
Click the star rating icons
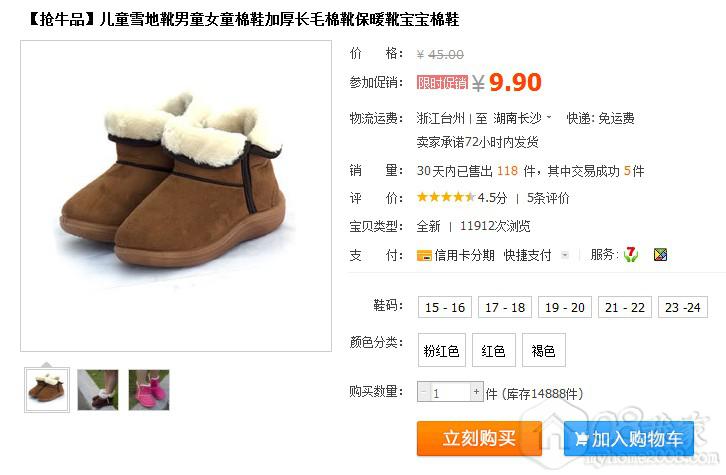coord(446,198)
